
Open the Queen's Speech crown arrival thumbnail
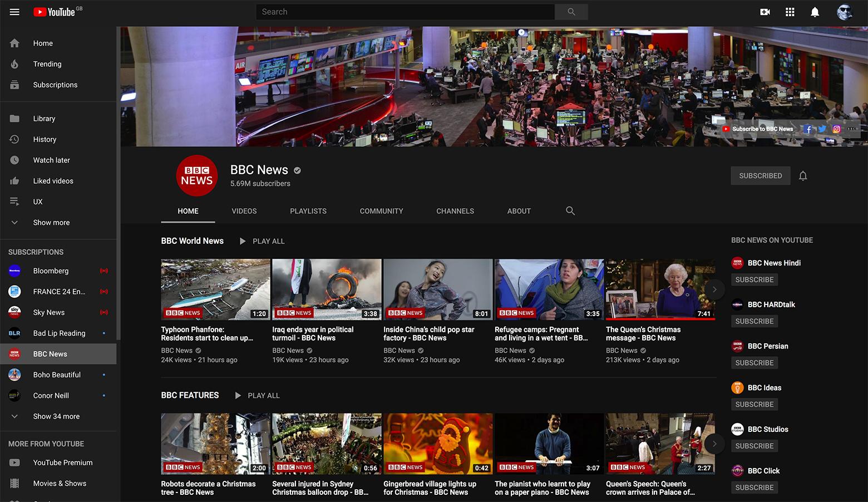[660, 444]
